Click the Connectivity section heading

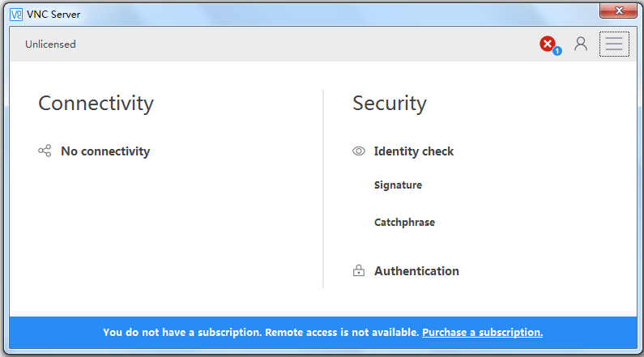click(96, 103)
